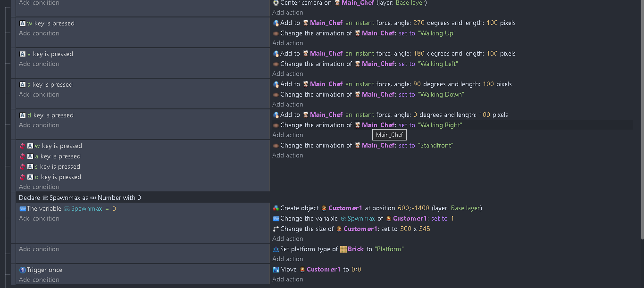
Task: Click the camera icon beside Center camera action
Action: (x=276, y=3)
